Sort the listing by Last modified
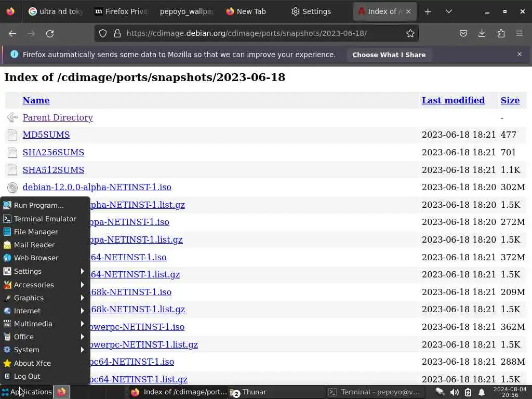 [x=453, y=100]
